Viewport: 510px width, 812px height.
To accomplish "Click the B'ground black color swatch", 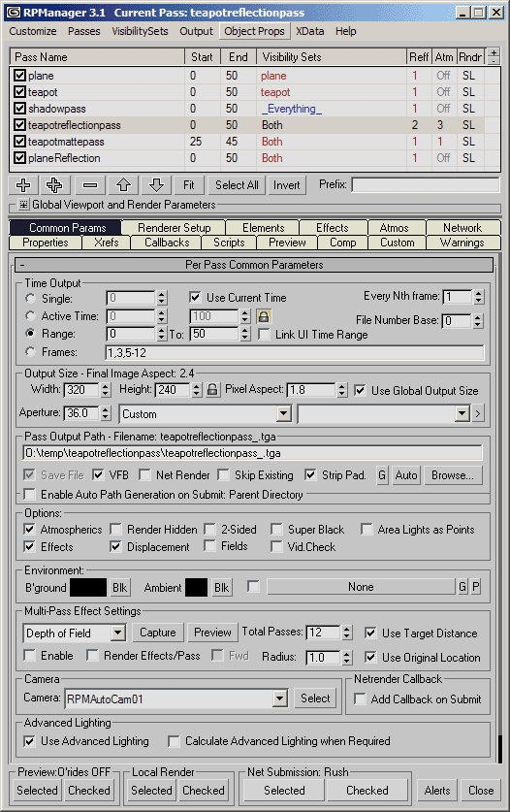I will [x=88, y=588].
